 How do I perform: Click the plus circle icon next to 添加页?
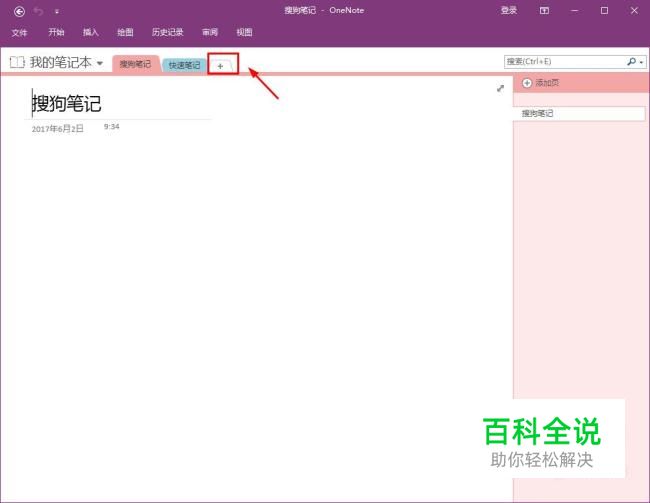(x=526, y=83)
